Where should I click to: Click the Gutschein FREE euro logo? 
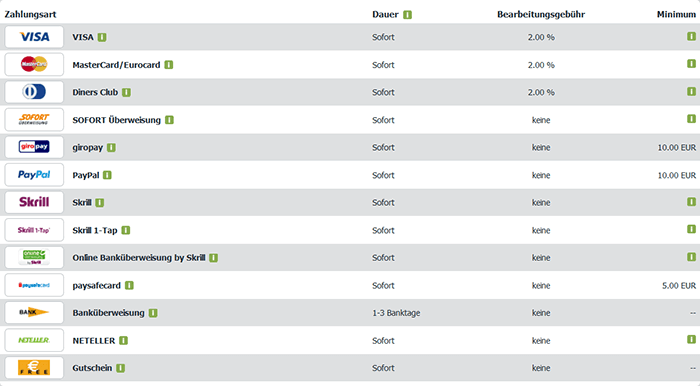point(34,368)
